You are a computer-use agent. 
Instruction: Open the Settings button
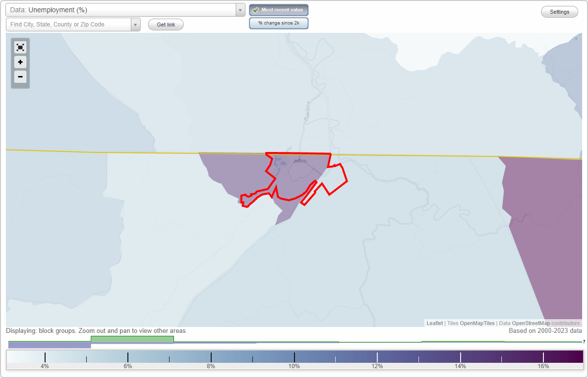559,11
